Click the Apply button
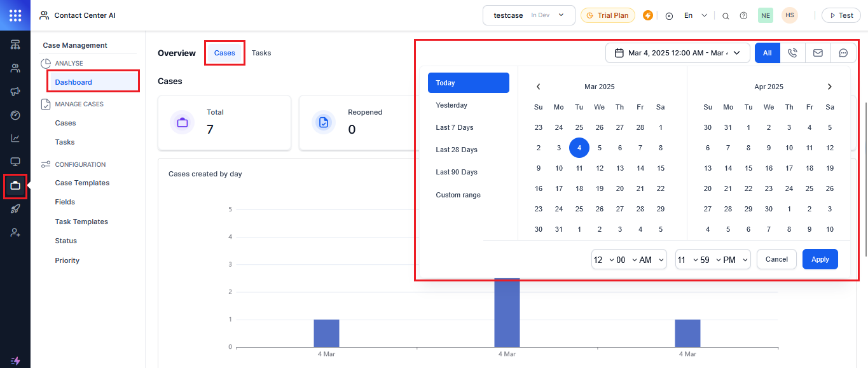Image resolution: width=868 pixels, height=368 pixels. (x=820, y=259)
